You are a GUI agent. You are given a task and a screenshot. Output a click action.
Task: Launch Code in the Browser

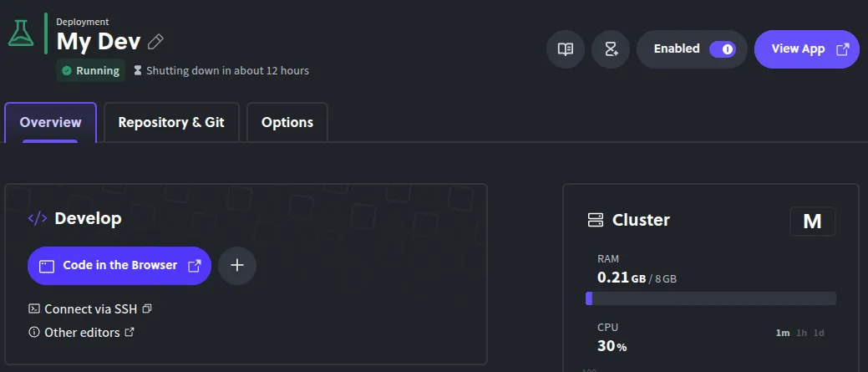click(119, 266)
